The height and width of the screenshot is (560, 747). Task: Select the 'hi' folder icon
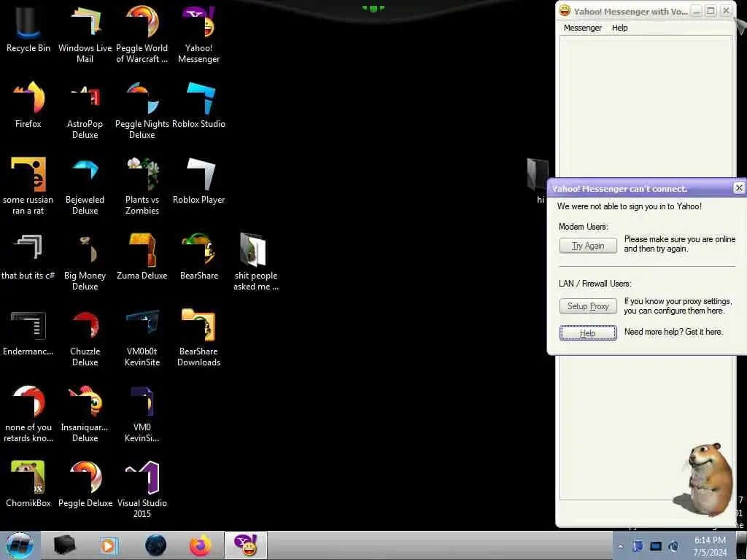click(538, 181)
